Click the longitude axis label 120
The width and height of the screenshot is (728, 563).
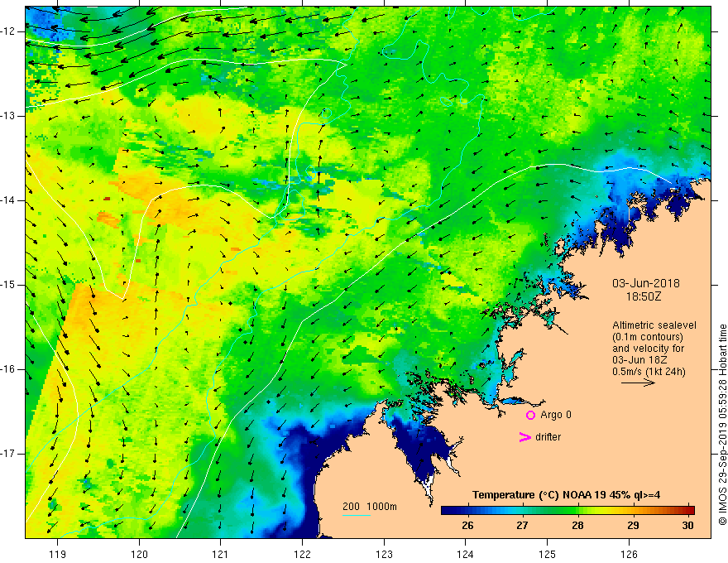click(139, 554)
